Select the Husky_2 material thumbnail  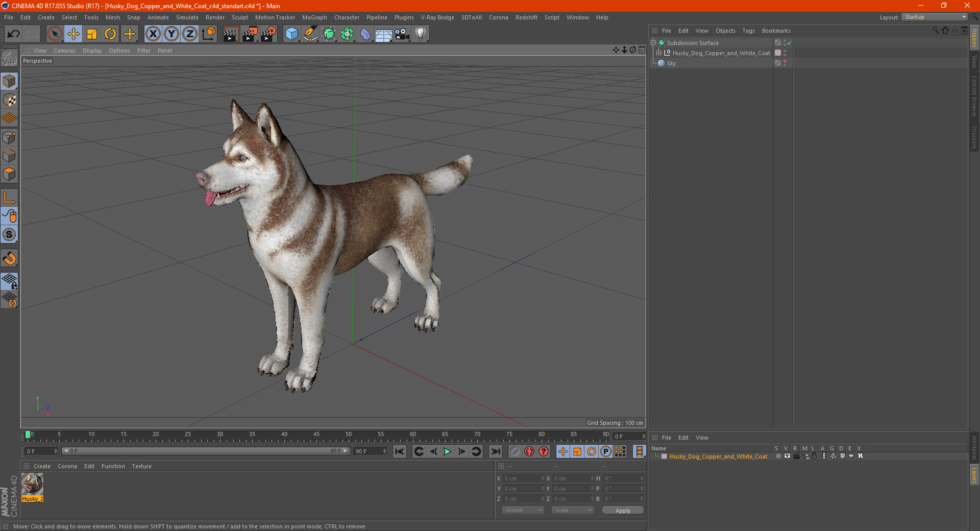(x=32, y=484)
